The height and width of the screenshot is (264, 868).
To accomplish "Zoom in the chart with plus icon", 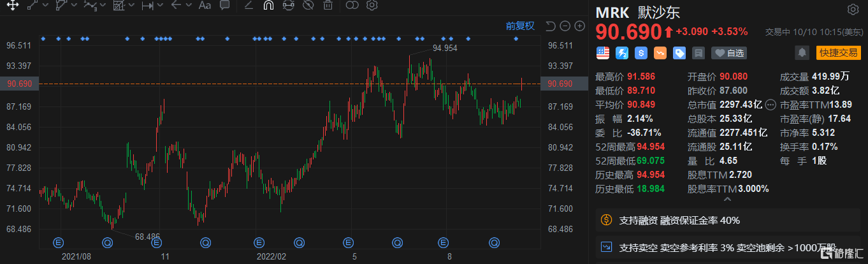I will [580, 26].
